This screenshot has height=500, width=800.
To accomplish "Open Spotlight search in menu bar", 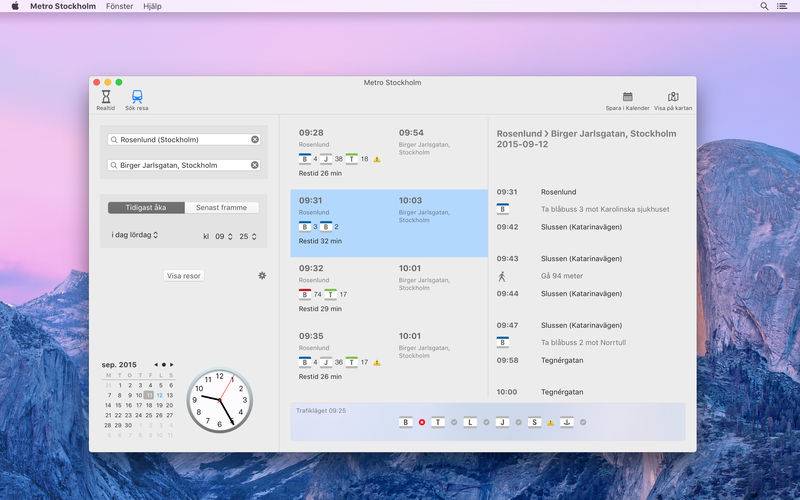I will click(x=764, y=6).
